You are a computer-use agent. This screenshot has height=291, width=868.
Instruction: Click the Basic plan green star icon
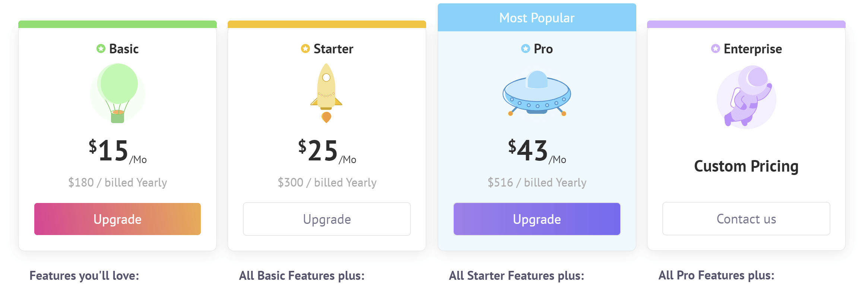pos(101,48)
